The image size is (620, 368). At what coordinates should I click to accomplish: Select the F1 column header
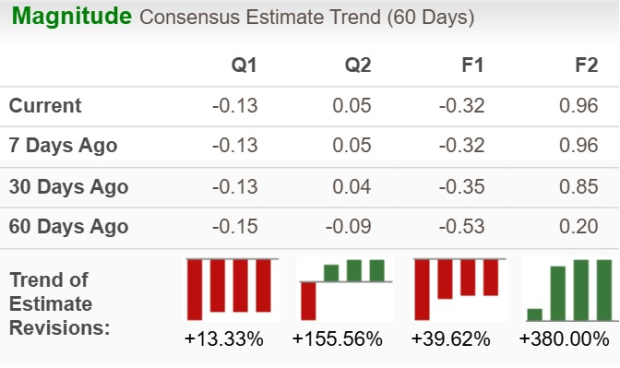[x=473, y=65]
